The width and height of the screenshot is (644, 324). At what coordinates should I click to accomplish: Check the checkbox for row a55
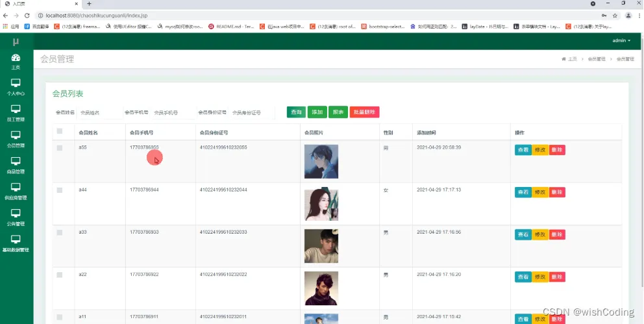pos(60,148)
